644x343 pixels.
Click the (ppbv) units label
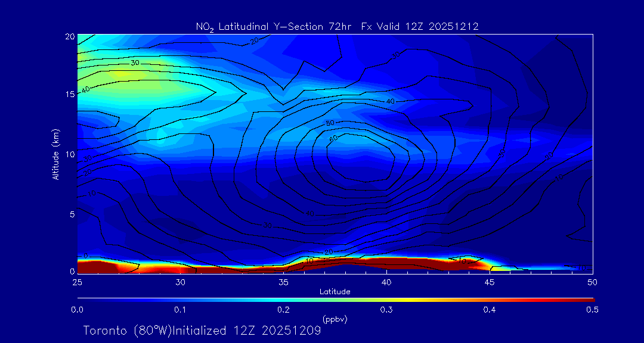(x=335, y=319)
